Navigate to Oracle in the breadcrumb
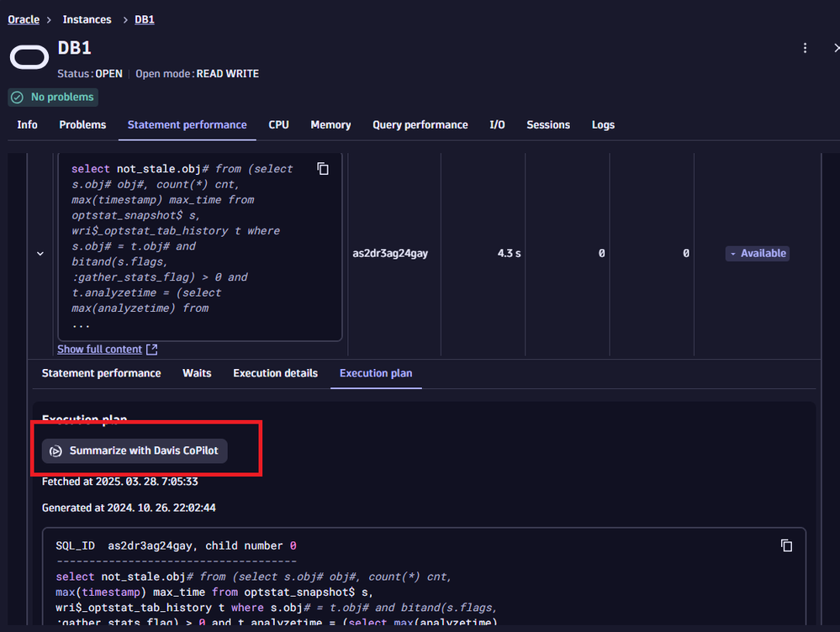The width and height of the screenshot is (840, 632). (x=24, y=19)
